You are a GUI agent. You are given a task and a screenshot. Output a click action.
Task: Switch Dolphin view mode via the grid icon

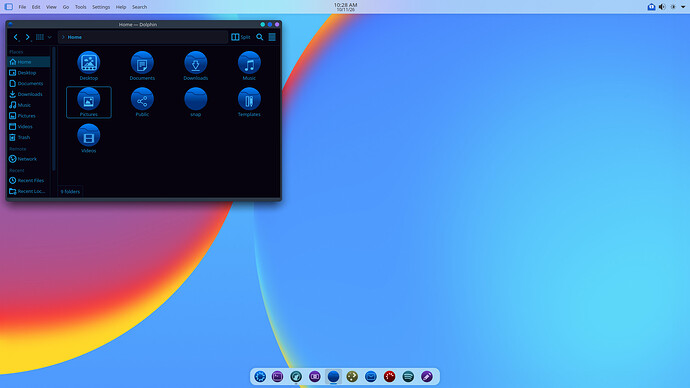coord(40,37)
